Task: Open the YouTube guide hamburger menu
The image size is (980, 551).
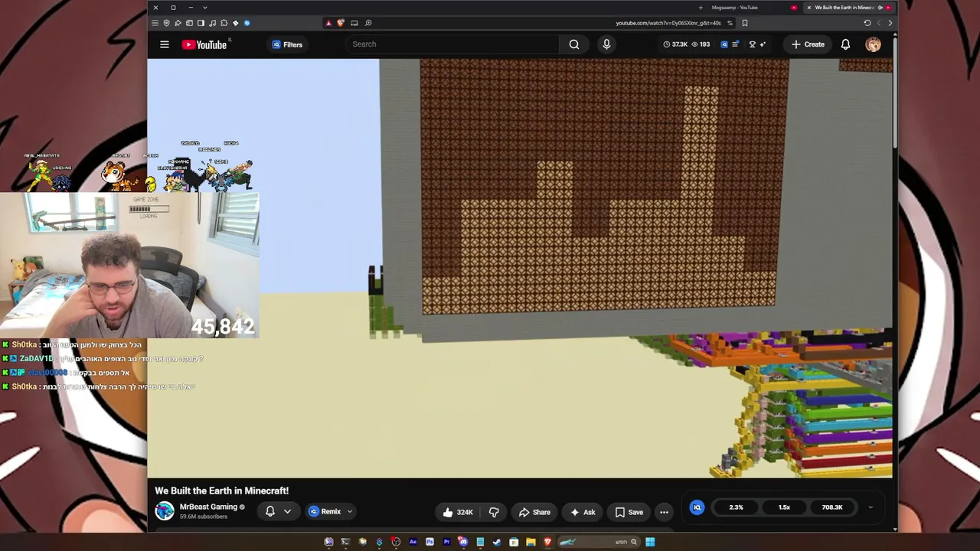Action: [x=164, y=44]
